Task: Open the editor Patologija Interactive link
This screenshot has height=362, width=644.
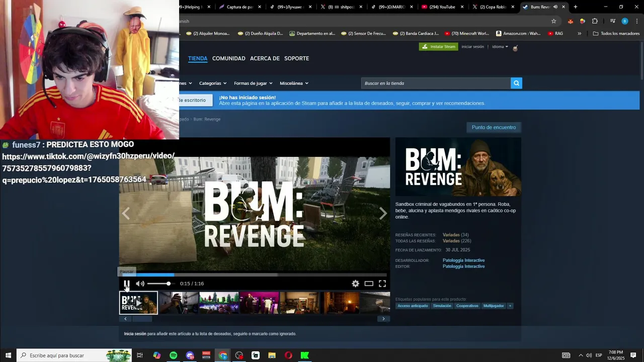Action: pos(463,266)
